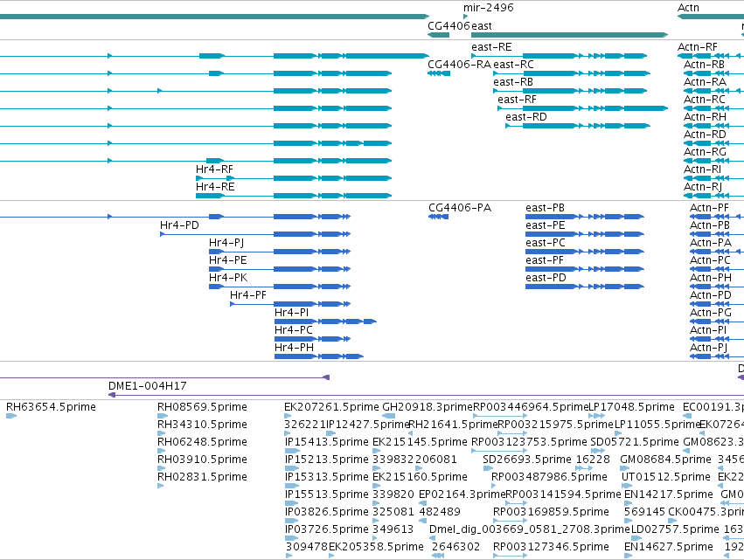Open the Actn-PG protein label

711,313
